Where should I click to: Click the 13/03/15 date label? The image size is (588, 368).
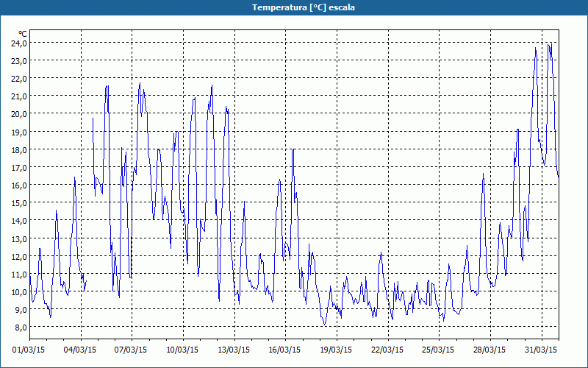click(x=234, y=350)
